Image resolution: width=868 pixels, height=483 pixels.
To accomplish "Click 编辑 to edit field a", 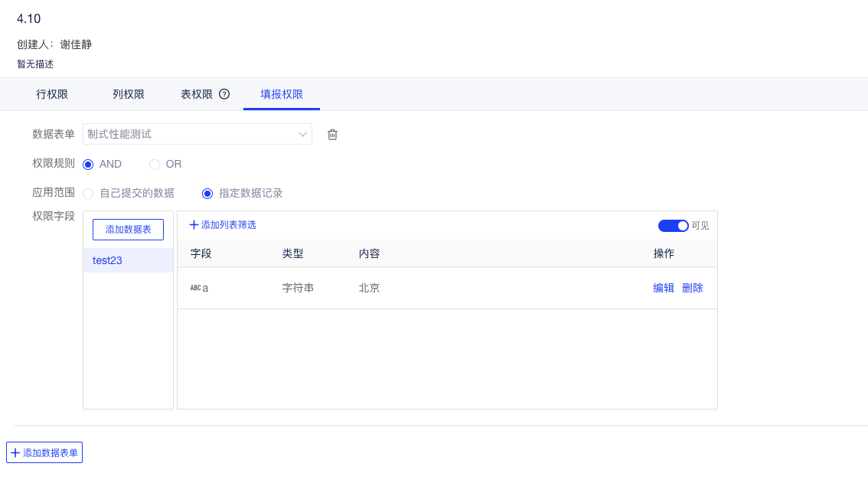I will pyautogui.click(x=663, y=288).
